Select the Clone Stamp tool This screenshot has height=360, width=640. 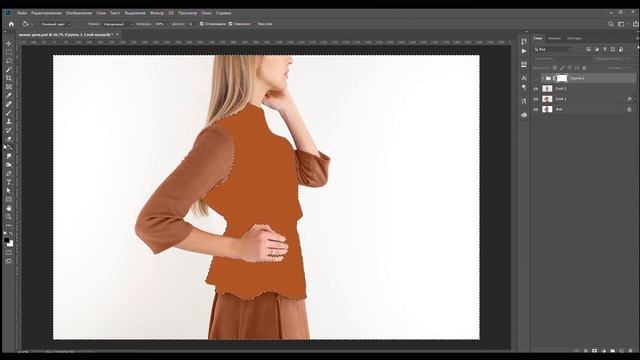(x=9, y=121)
